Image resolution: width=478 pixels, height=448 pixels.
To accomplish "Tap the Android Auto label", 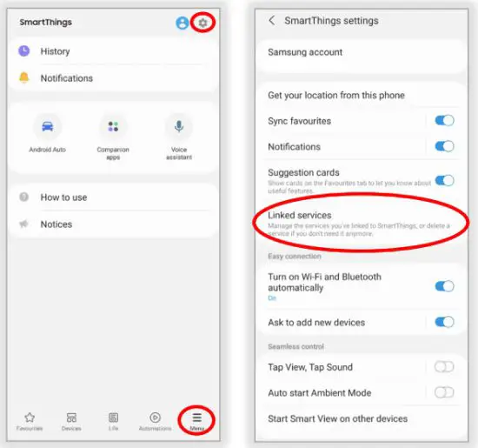I will coord(48,150).
